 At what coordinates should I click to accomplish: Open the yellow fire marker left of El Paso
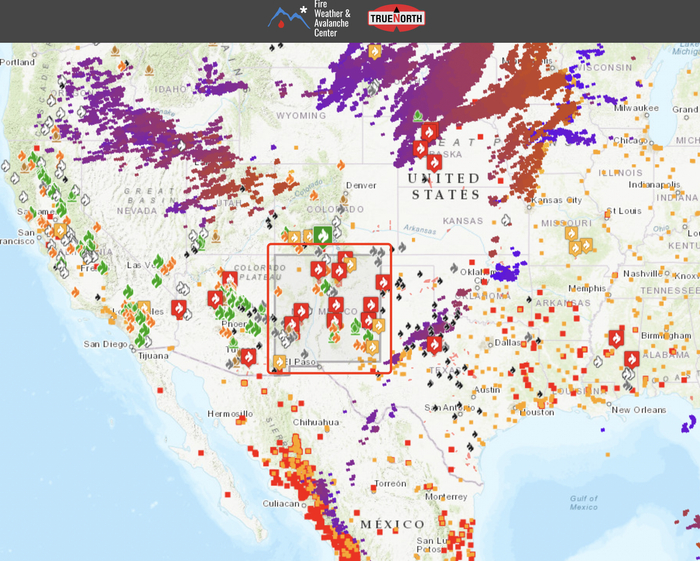(x=279, y=362)
